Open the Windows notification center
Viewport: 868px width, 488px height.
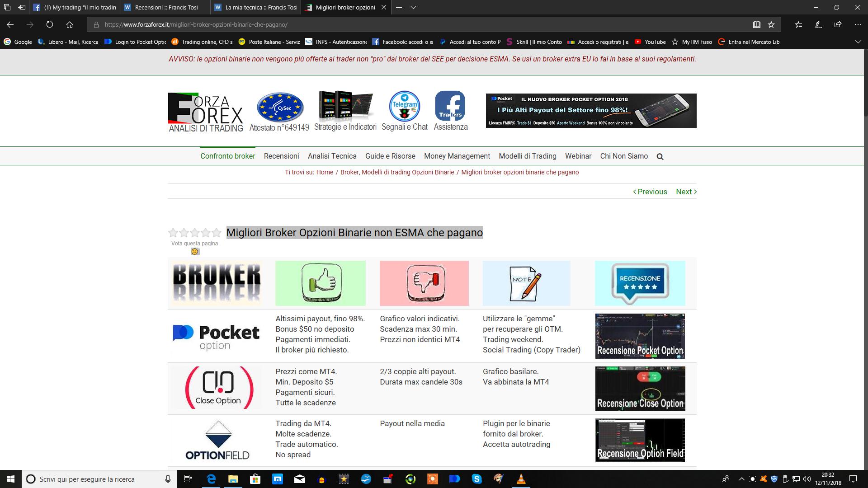tap(853, 479)
